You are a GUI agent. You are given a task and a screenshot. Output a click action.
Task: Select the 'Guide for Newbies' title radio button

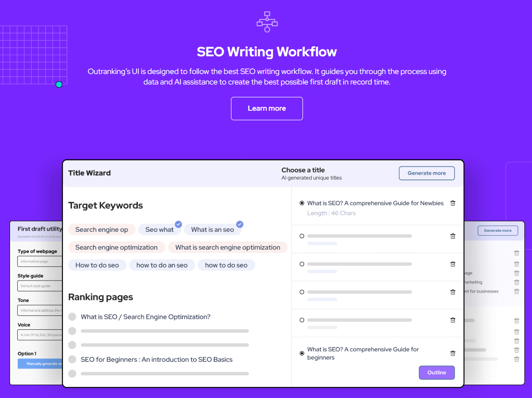[302, 203]
